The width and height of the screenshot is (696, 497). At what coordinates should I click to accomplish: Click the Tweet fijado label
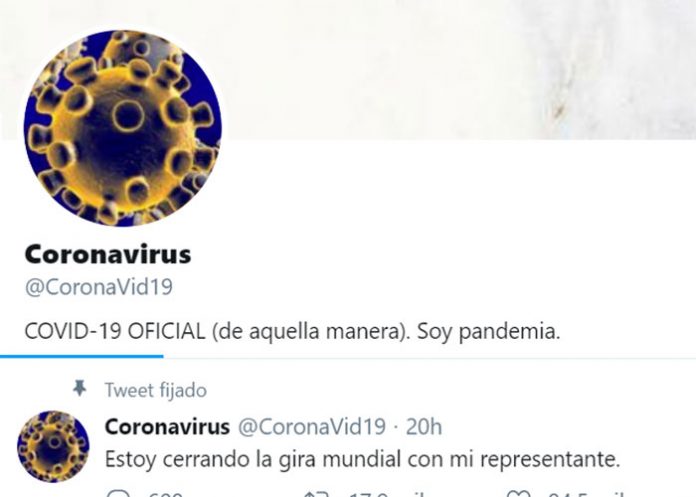coord(156,390)
